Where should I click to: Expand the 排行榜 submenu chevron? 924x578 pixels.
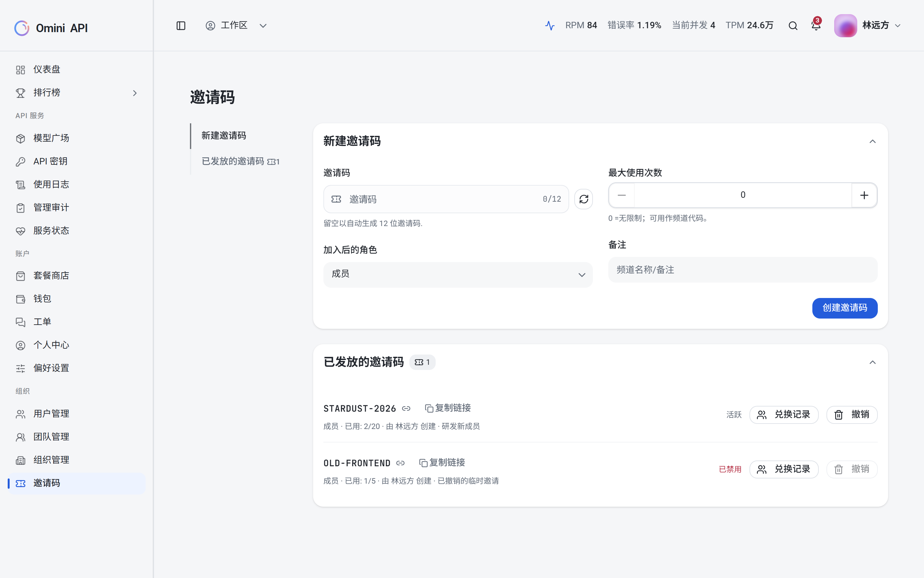click(135, 93)
